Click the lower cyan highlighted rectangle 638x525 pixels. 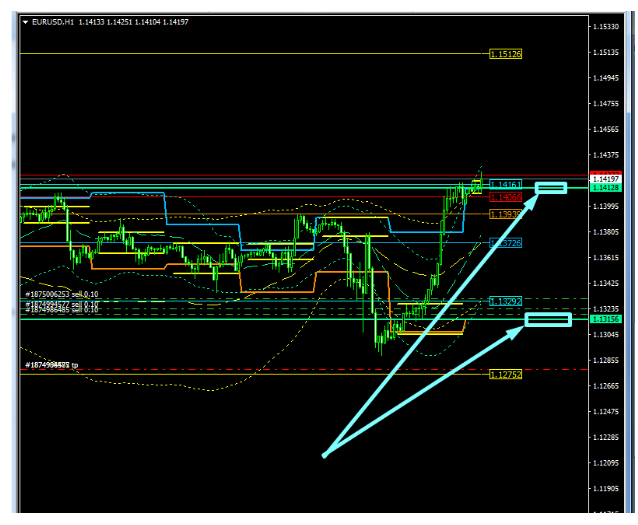pos(548,319)
